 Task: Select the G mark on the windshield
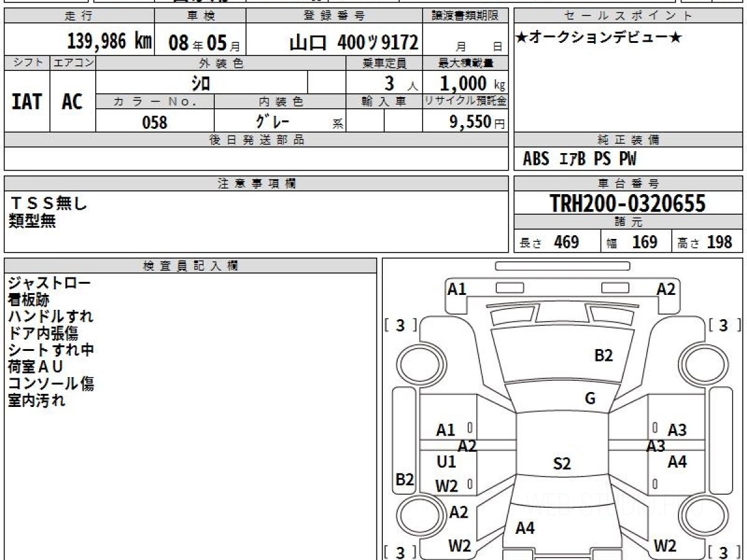click(590, 399)
